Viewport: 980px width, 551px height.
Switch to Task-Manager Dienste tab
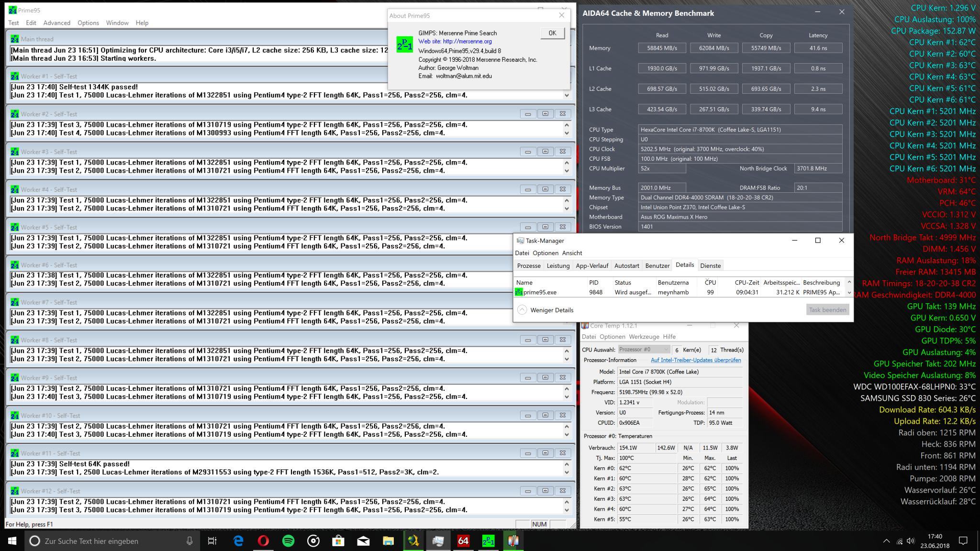(x=710, y=265)
